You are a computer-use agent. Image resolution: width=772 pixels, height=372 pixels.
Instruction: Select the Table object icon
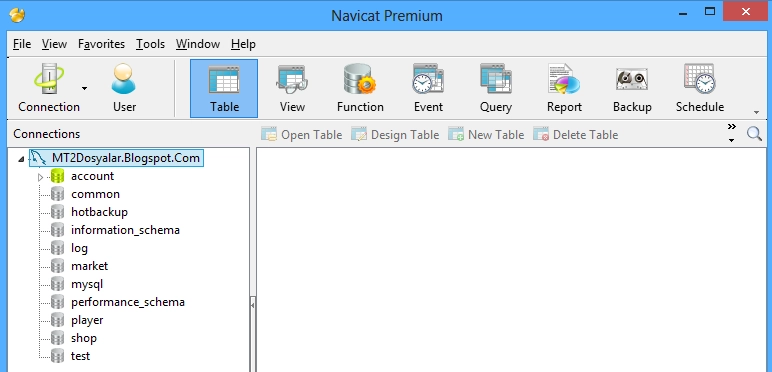coord(224,89)
